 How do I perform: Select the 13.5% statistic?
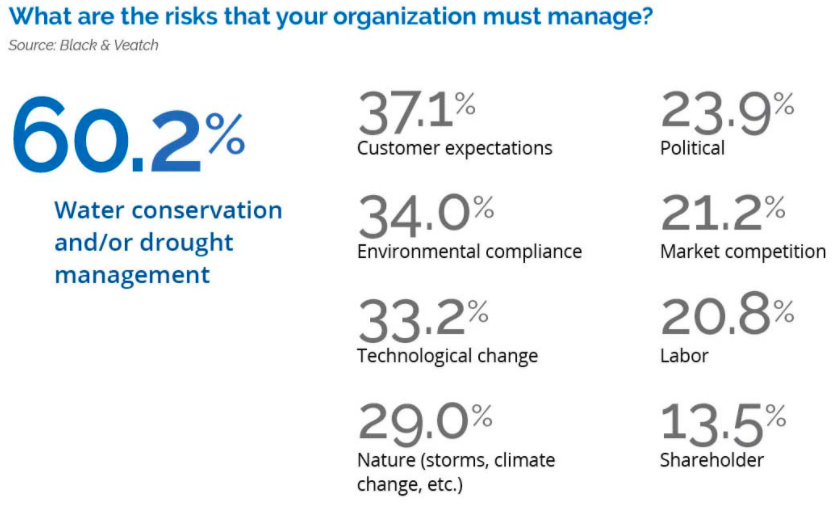pyautogui.click(x=723, y=424)
